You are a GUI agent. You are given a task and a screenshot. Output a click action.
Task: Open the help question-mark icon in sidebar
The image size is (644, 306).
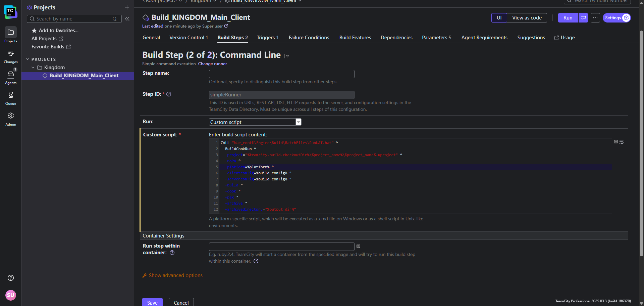11,278
